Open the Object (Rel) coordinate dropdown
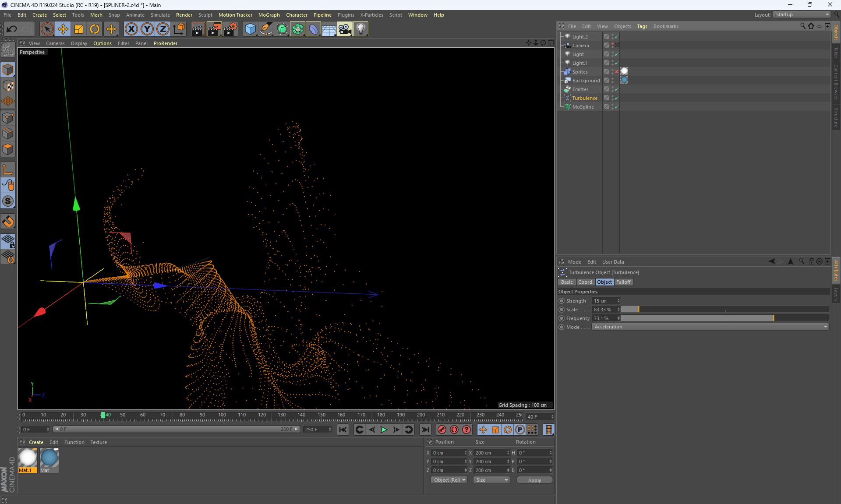Screen dimensions: 841x504 tap(449, 480)
